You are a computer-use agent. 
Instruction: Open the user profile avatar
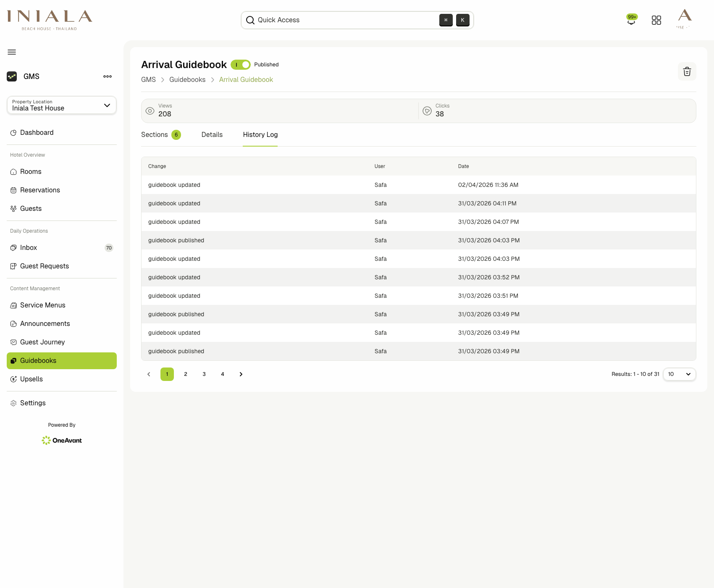684,19
